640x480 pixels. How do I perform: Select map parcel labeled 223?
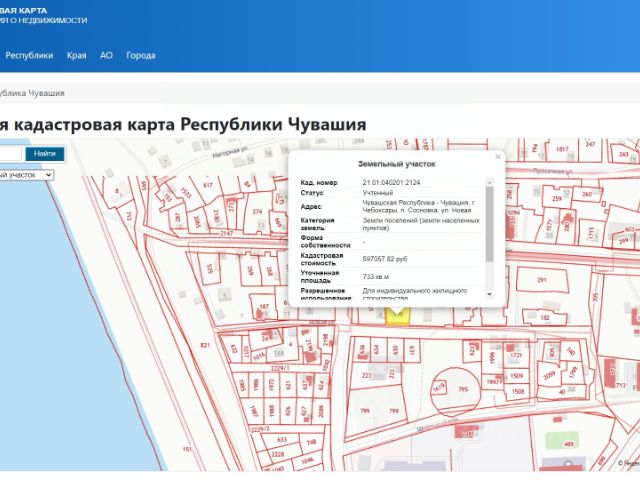coord(366,376)
